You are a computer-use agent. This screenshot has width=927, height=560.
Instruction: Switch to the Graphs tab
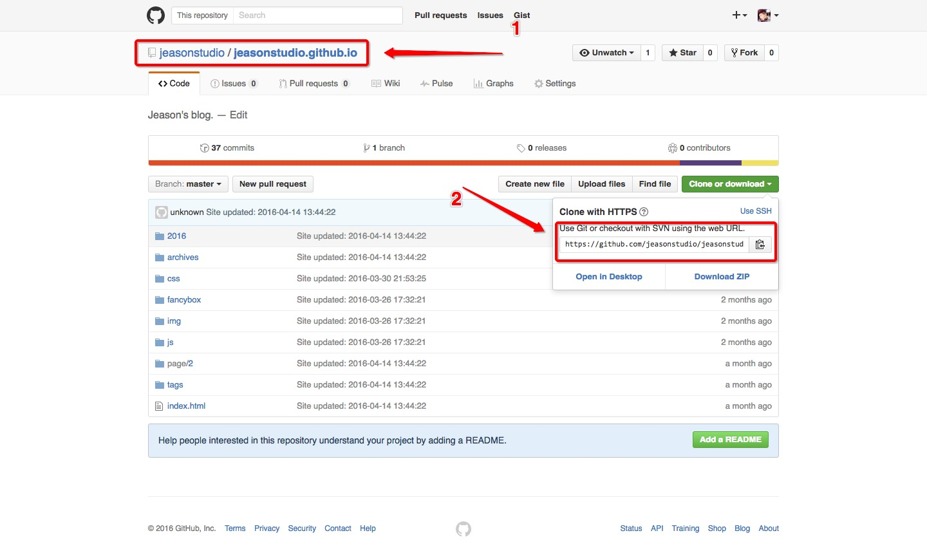[494, 84]
